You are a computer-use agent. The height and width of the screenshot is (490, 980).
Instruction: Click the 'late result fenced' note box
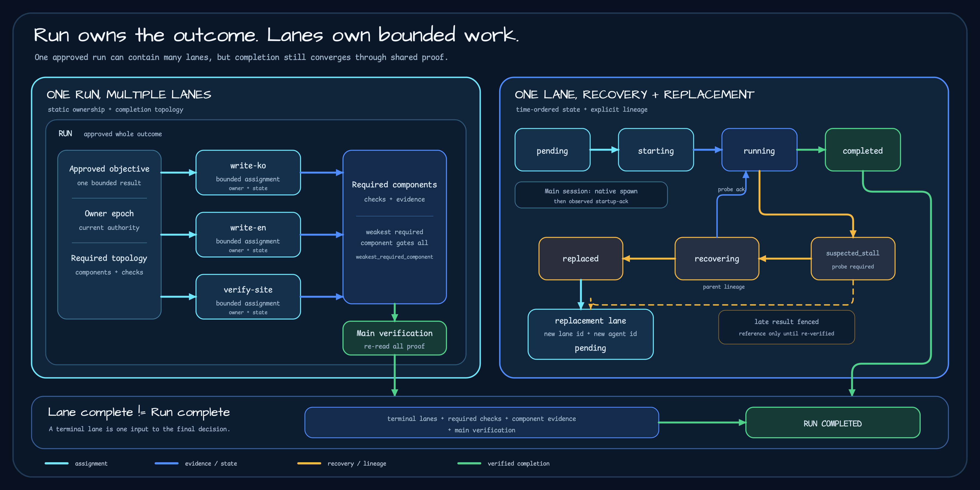point(786,327)
